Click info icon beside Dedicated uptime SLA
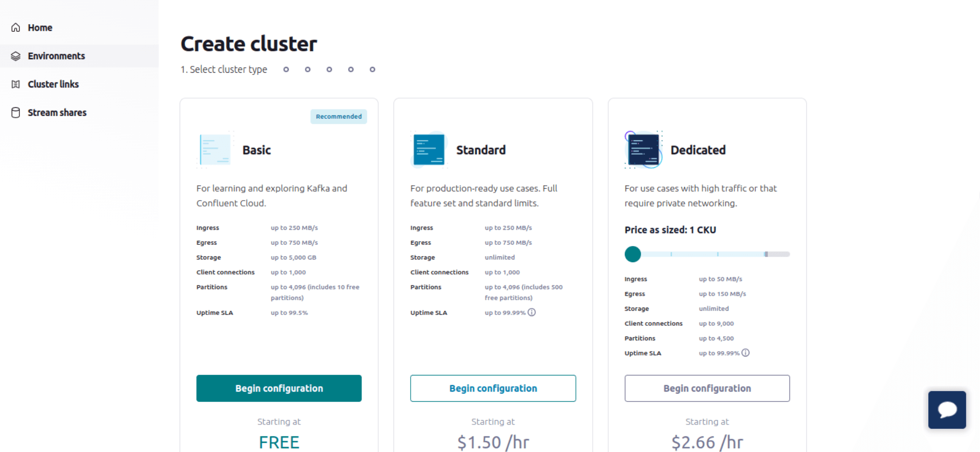 (745, 353)
